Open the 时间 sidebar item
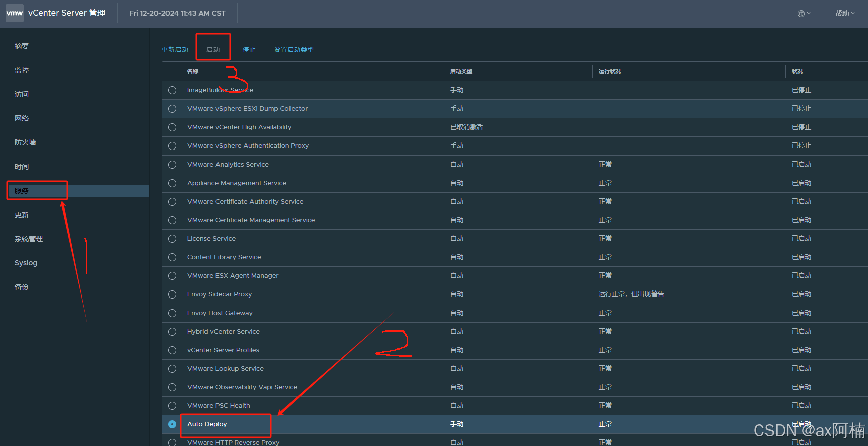The width and height of the screenshot is (868, 446). (x=22, y=167)
